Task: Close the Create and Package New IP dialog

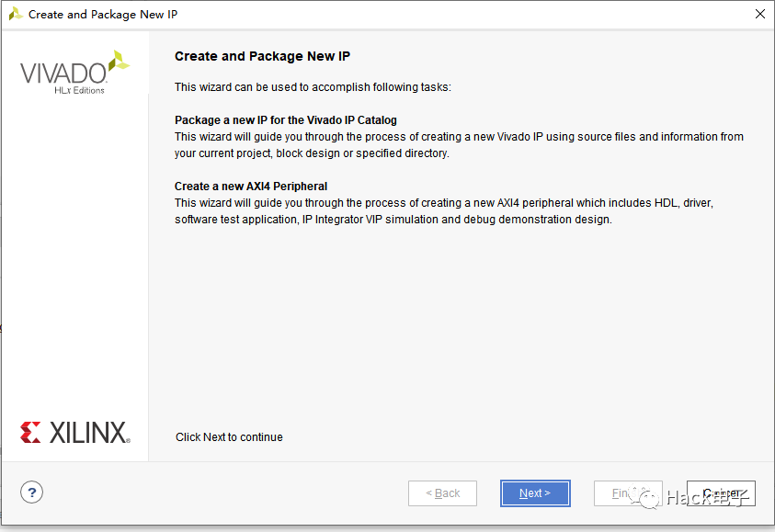Action: pyautogui.click(x=760, y=14)
